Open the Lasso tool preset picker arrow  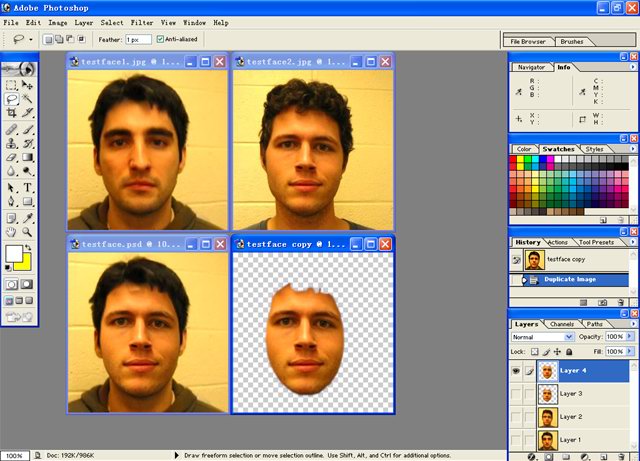(32, 40)
